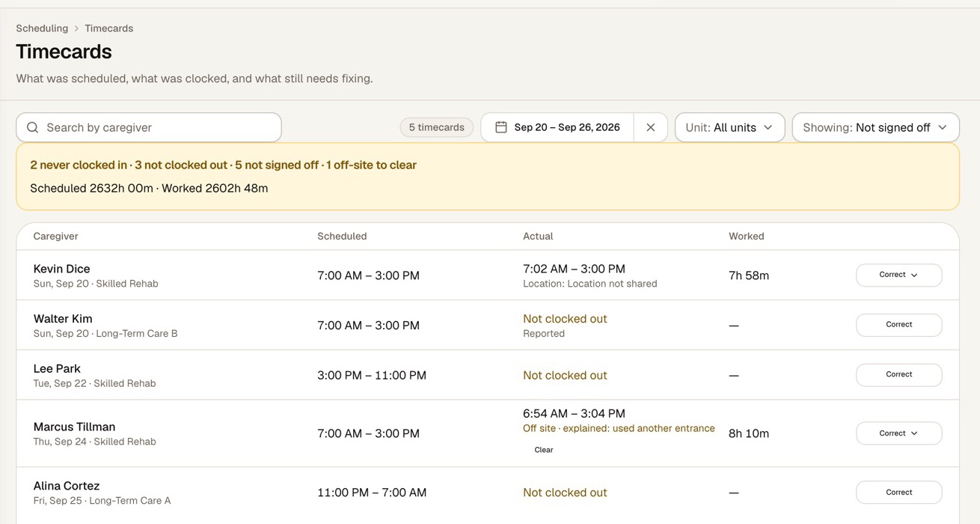Click Marcus Tillman's 6:54 AM – 3:04 PM time
Image resolution: width=980 pixels, height=524 pixels.
pyautogui.click(x=574, y=413)
